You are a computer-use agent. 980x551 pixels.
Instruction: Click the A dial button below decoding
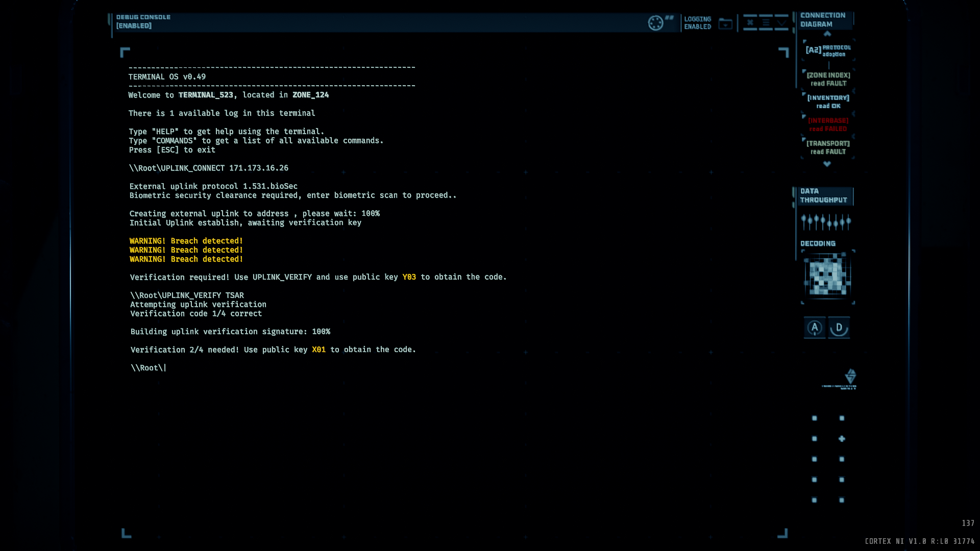click(x=815, y=328)
